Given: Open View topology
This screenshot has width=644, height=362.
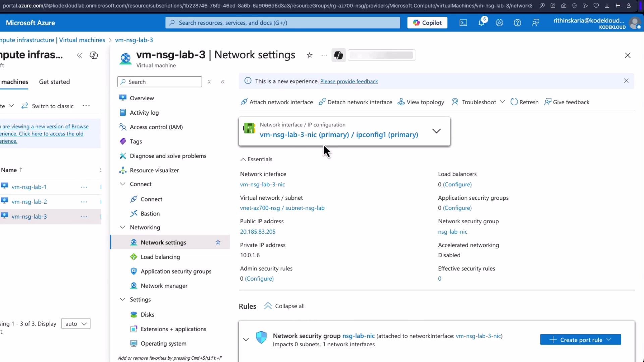Looking at the screenshot, I should pyautogui.click(x=421, y=102).
